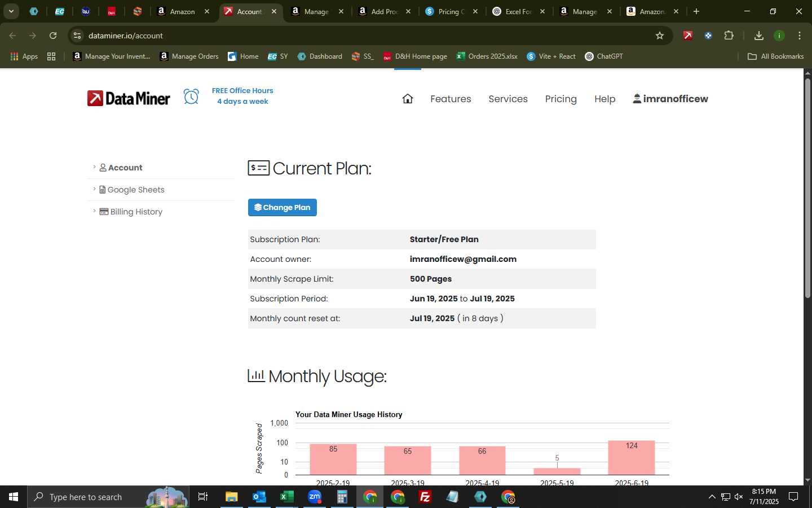Open the notifications center icon
Viewport: 812px width, 508px height.
793,497
